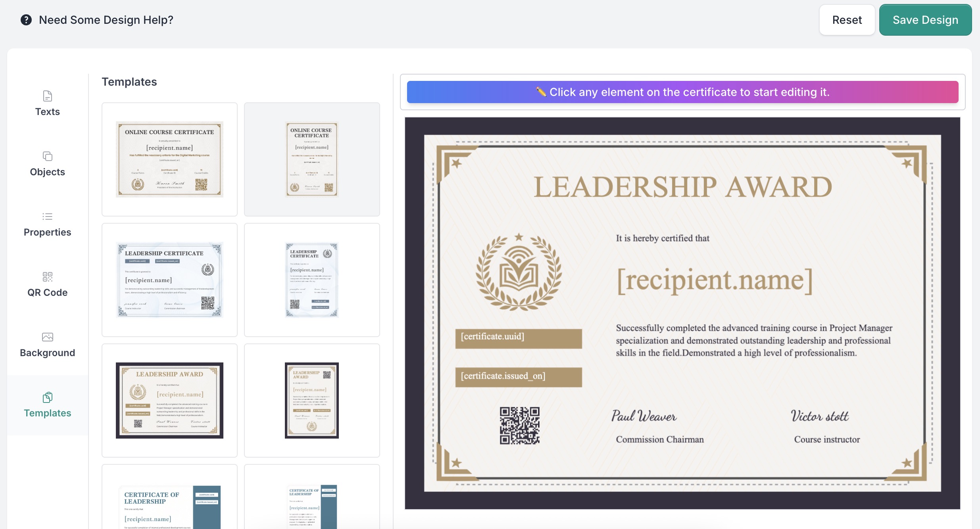The width and height of the screenshot is (980, 529).
Task: Select the Templates clipboard icon
Action: click(47, 397)
